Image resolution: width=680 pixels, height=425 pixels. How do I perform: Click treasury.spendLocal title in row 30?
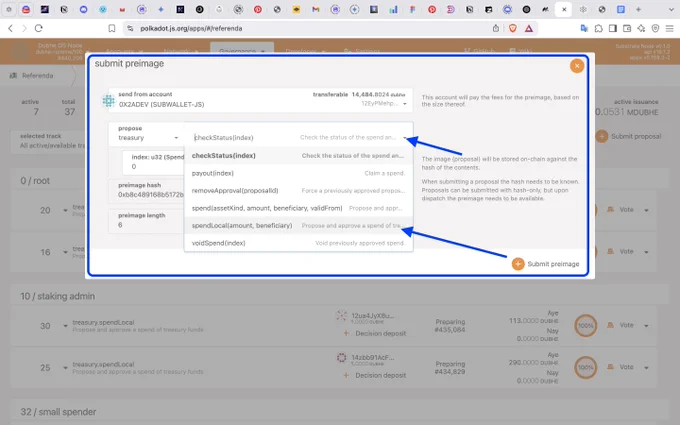coord(103,322)
